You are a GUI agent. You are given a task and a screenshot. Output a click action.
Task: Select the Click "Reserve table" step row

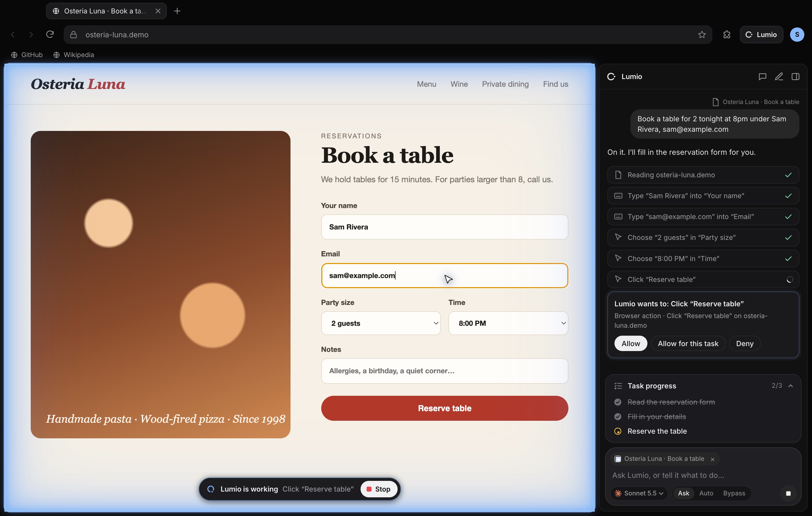click(703, 279)
